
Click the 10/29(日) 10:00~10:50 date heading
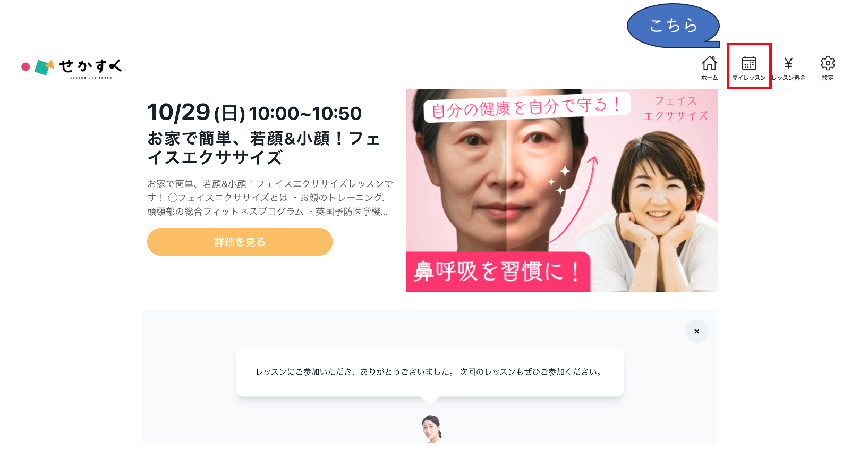point(254,113)
